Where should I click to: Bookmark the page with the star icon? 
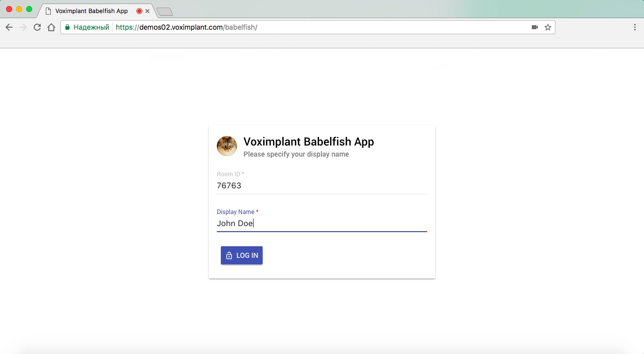click(548, 27)
